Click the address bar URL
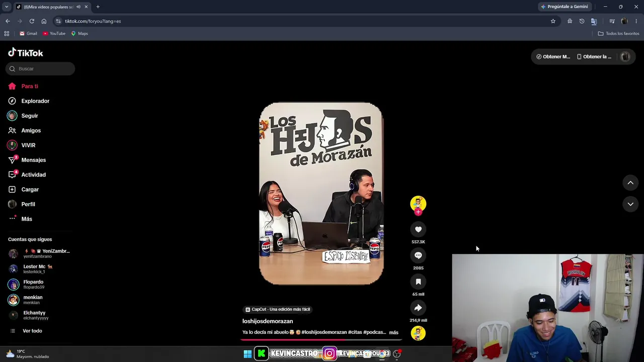This screenshot has width=644, height=362. click(x=93, y=21)
